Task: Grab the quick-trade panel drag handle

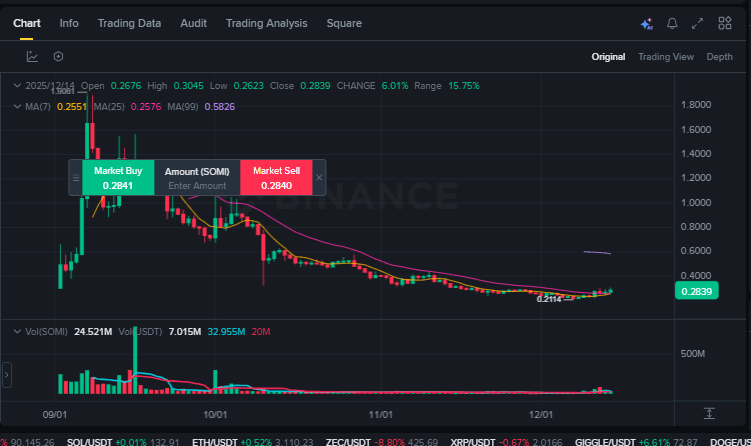Action: [x=76, y=178]
